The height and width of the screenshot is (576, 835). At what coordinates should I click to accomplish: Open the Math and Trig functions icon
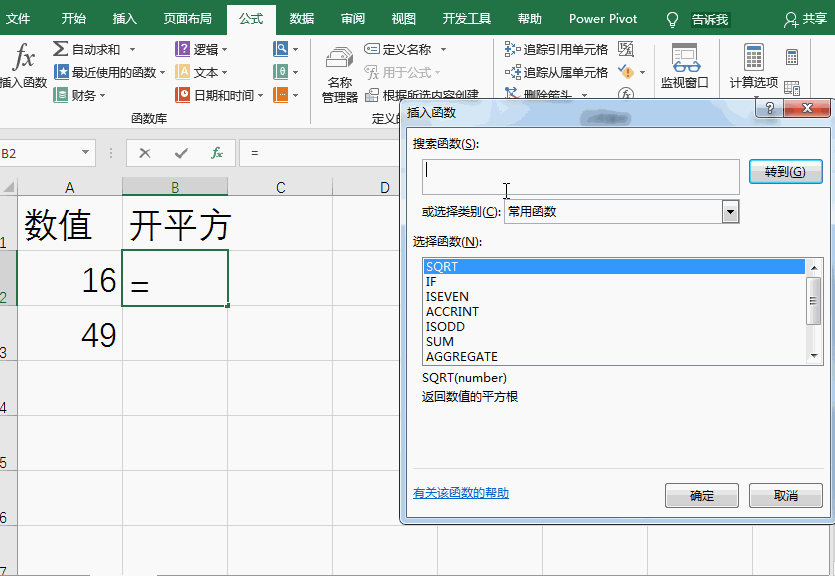[281, 72]
